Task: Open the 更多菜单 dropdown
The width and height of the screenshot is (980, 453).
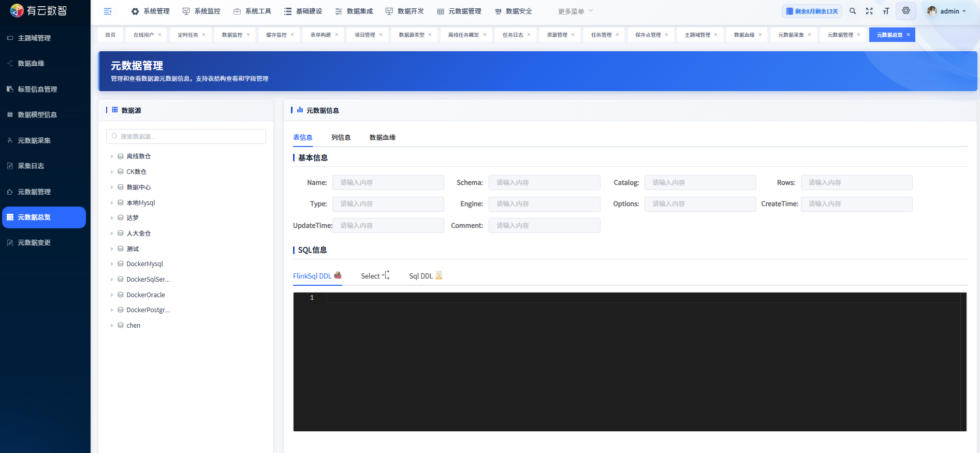Action: pos(575,11)
